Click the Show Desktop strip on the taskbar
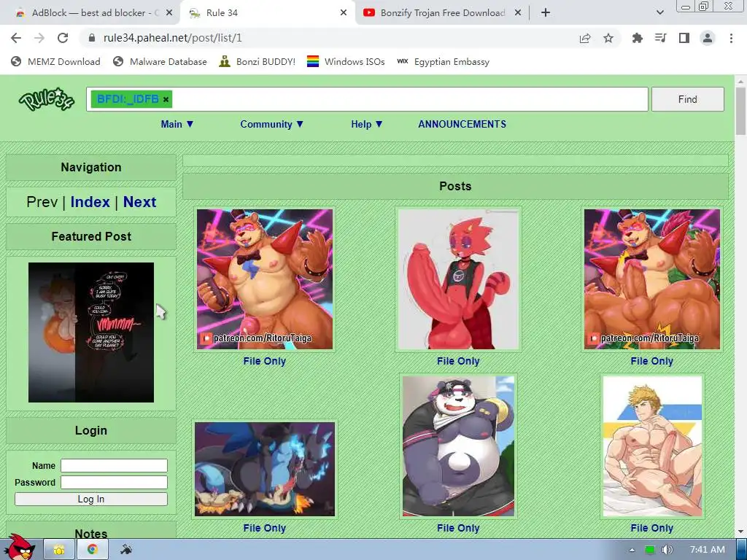The width and height of the screenshot is (747, 560). (x=741, y=550)
